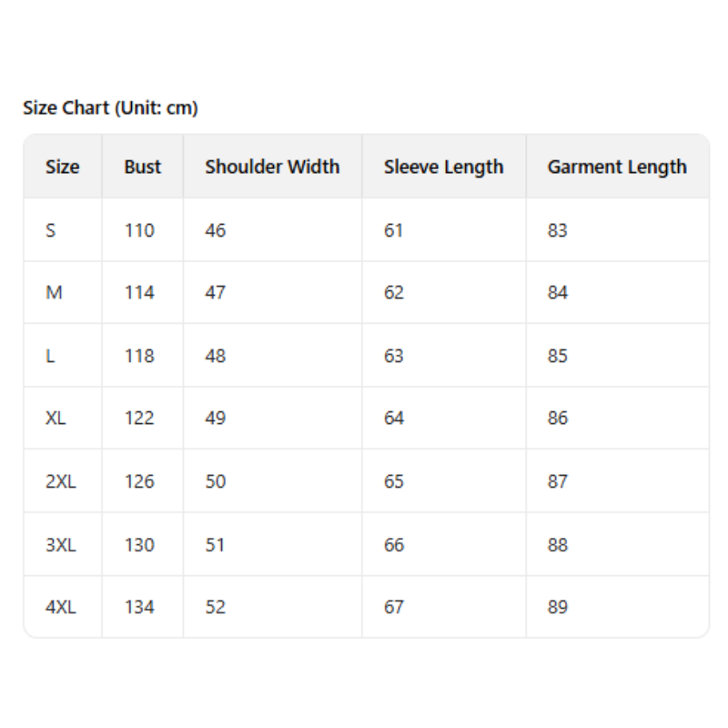Click bust value 130 in 3XL row
This screenshot has height=728, width=728.
click(139, 545)
